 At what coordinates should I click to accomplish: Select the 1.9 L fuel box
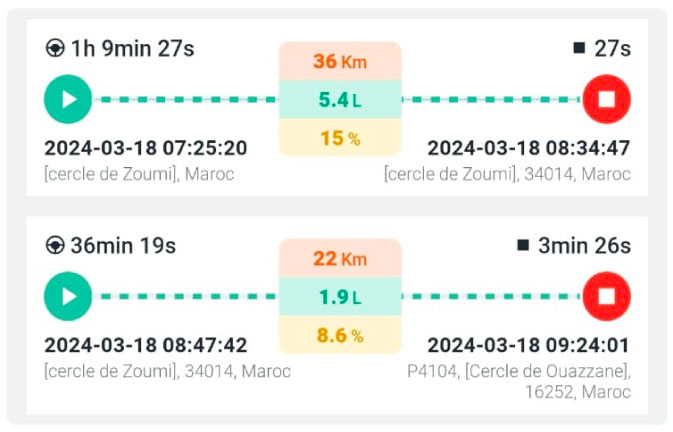(x=340, y=296)
